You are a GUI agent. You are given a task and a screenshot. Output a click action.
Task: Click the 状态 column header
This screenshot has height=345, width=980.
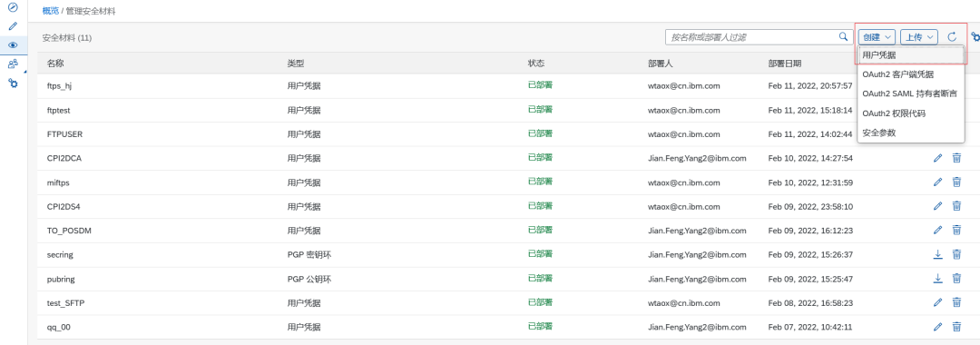tap(536, 64)
